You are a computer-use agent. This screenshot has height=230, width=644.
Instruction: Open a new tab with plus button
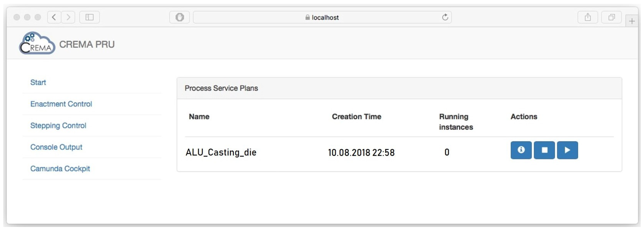tap(632, 21)
